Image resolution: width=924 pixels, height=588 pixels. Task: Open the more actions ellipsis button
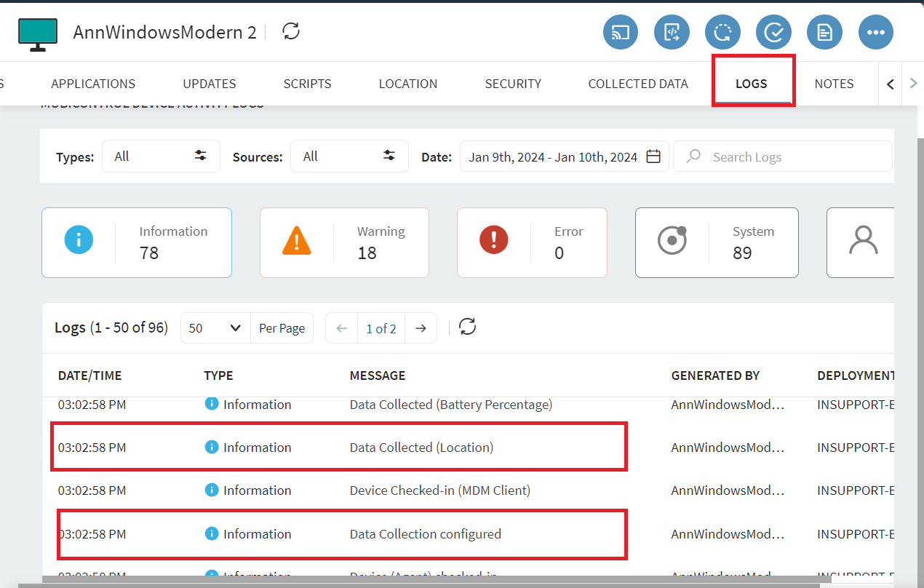[x=875, y=32]
